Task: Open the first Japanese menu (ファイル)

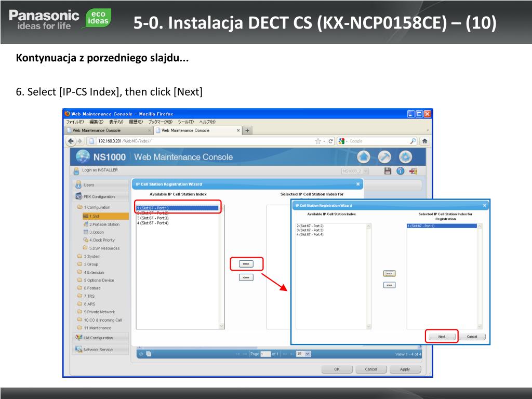Action: click(x=75, y=122)
